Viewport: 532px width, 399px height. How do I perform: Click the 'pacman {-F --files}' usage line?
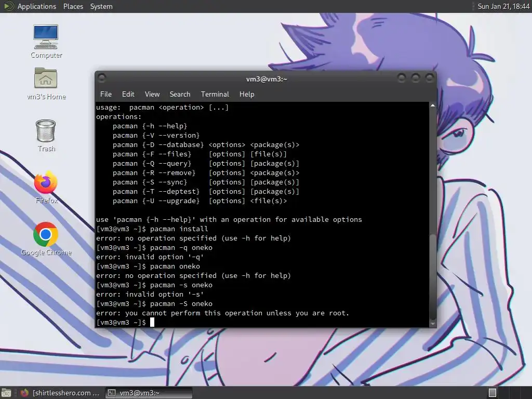point(200,154)
